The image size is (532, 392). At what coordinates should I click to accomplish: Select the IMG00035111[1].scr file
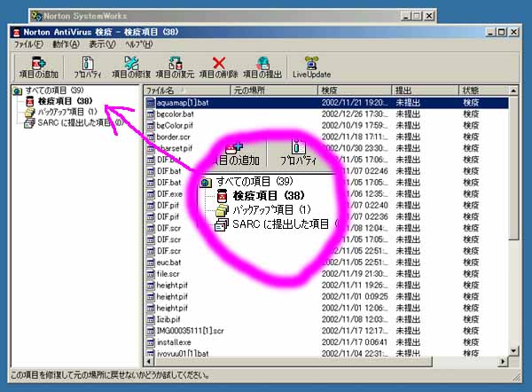click(190, 331)
